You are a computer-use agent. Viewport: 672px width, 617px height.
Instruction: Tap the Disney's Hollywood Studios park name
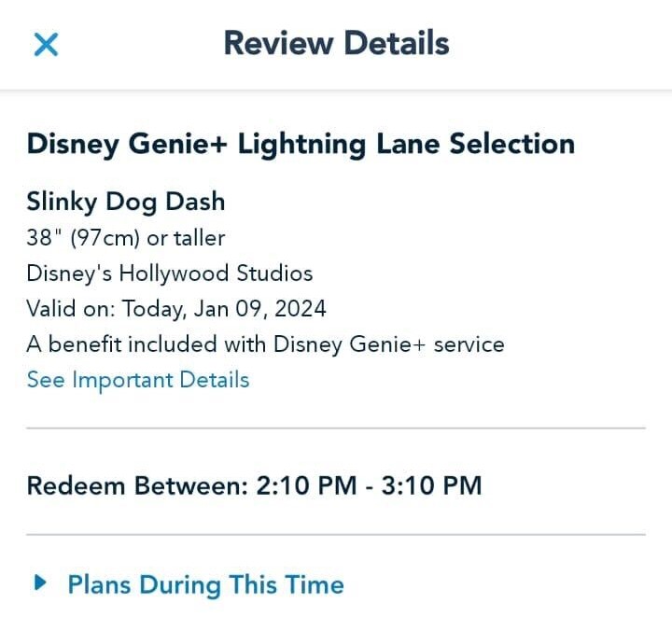[170, 273]
